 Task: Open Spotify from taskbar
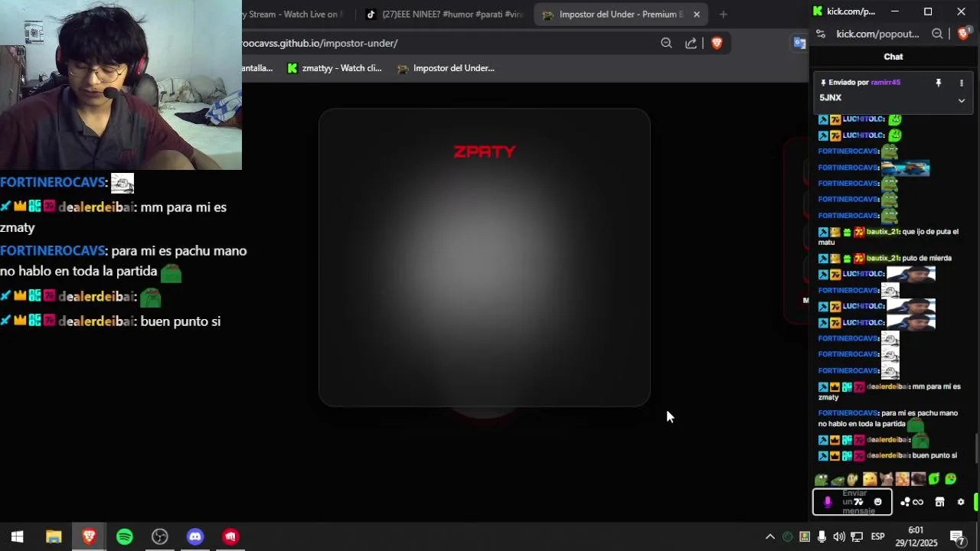click(124, 536)
